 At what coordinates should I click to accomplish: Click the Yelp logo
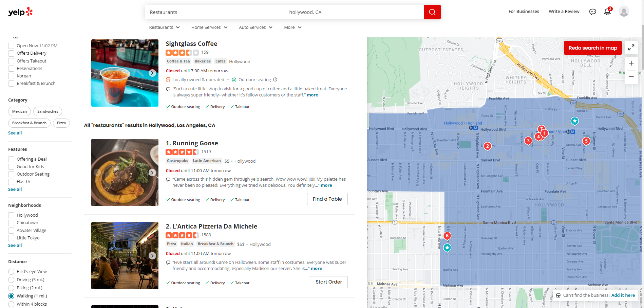[x=20, y=12]
